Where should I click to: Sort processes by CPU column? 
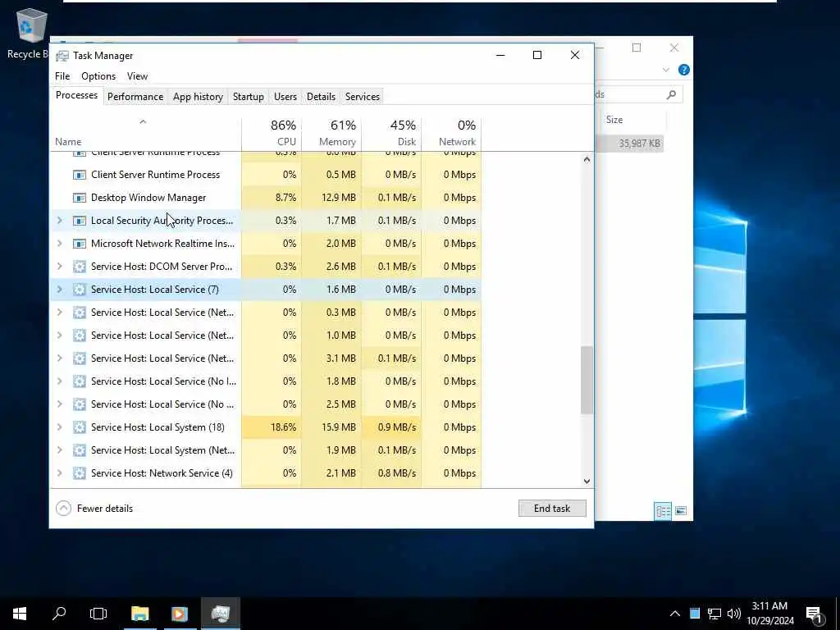[272, 133]
